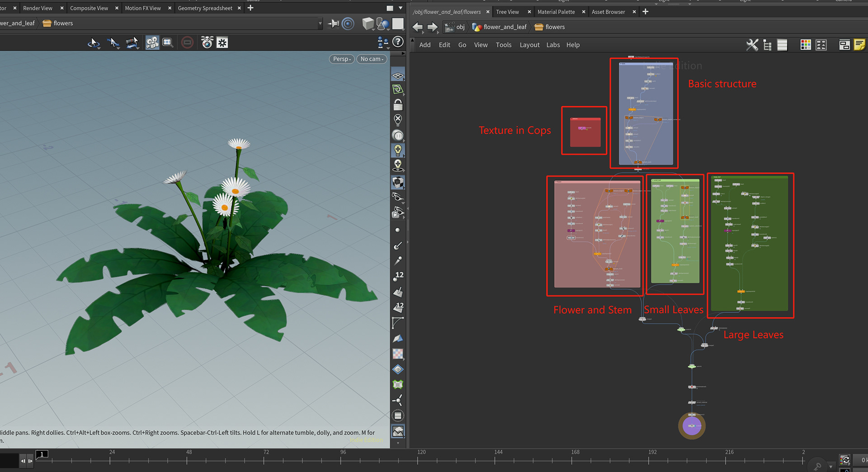The width and height of the screenshot is (868, 472).
Task: Switch to the Material Palette tab
Action: pos(556,12)
